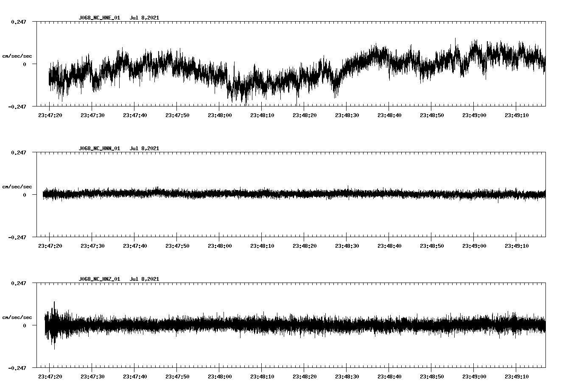
Task: Select the Jul 8,2021 date beside HNZ title
Action: pyautogui.click(x=144, y=279)
